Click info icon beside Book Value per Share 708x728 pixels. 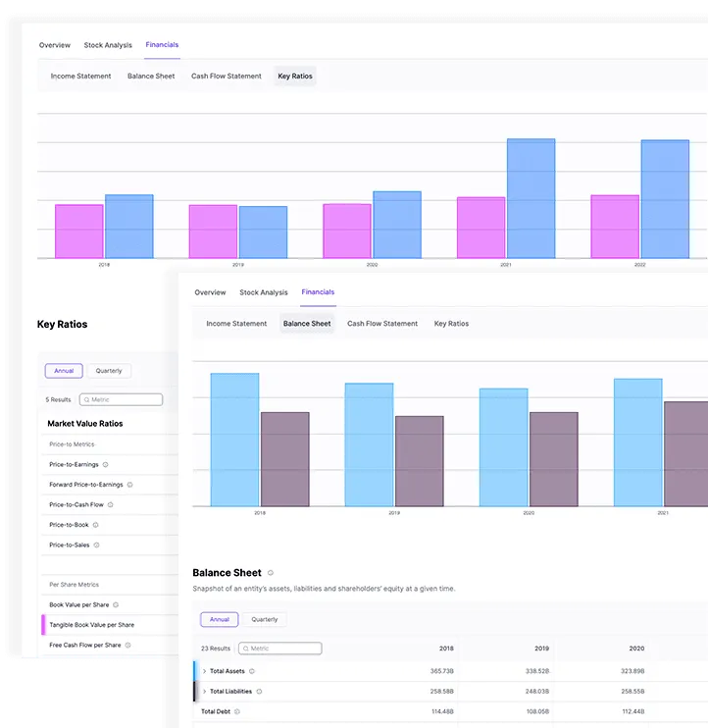116,604
